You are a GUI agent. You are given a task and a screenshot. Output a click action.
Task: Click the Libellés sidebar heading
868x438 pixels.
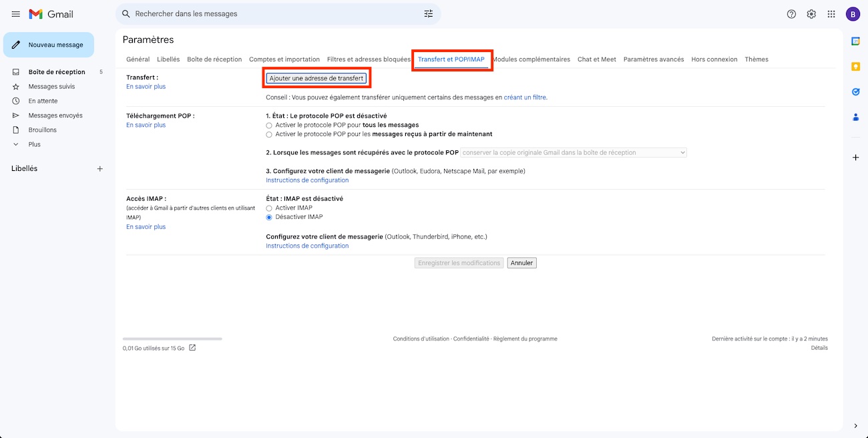[25, 169]
